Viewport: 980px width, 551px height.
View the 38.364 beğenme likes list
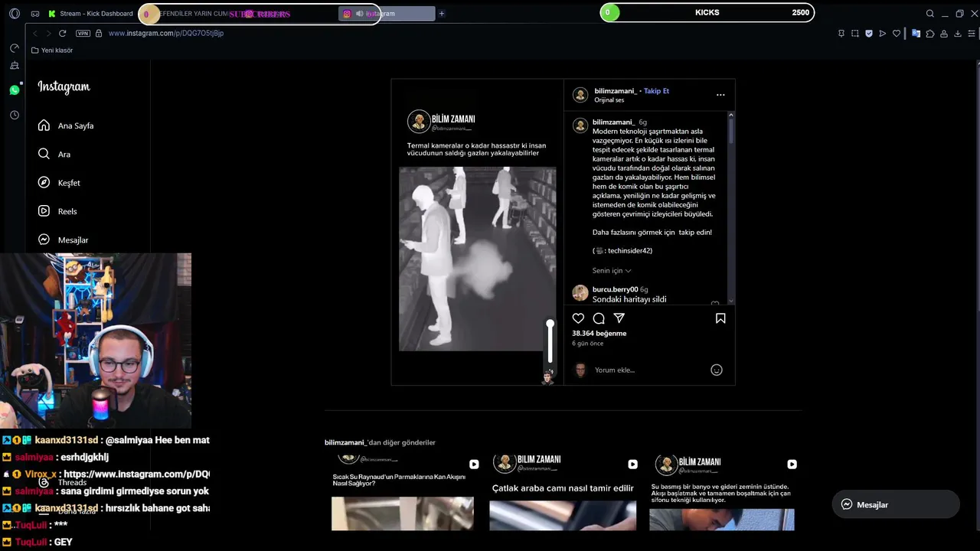599,334
